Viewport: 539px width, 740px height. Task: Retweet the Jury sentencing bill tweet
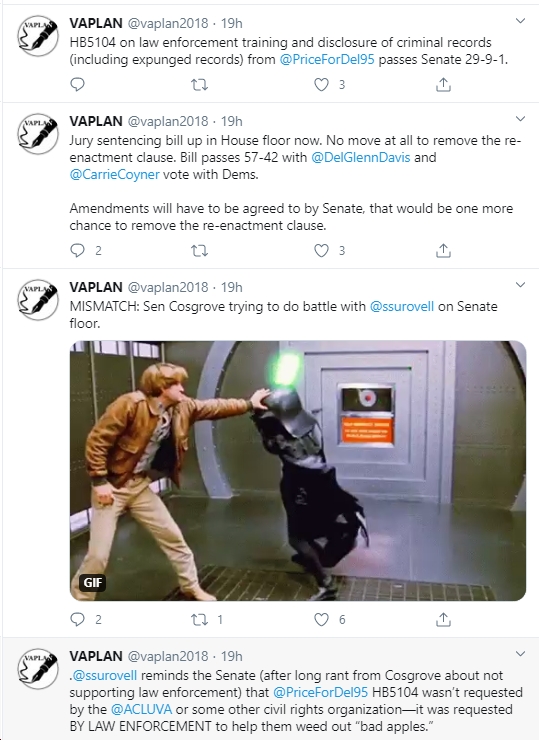coord(199,250)
